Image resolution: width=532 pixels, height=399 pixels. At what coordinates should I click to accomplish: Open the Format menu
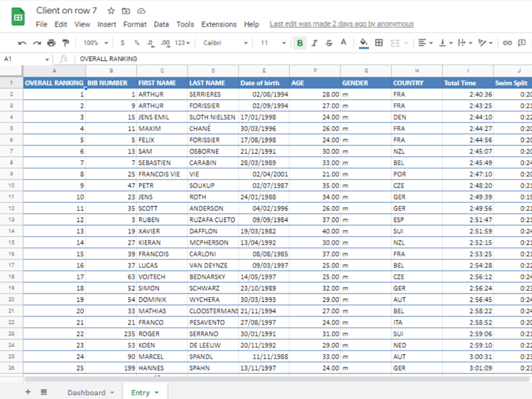135,24
